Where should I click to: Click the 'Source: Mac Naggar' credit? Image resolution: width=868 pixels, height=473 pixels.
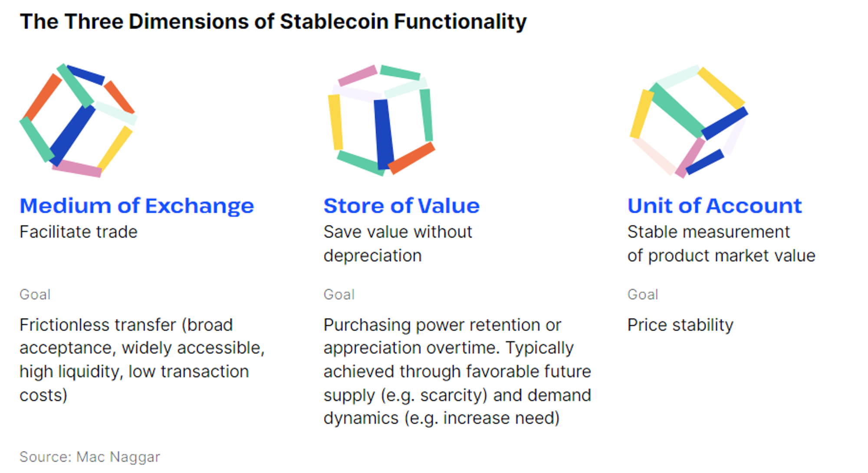90,457
